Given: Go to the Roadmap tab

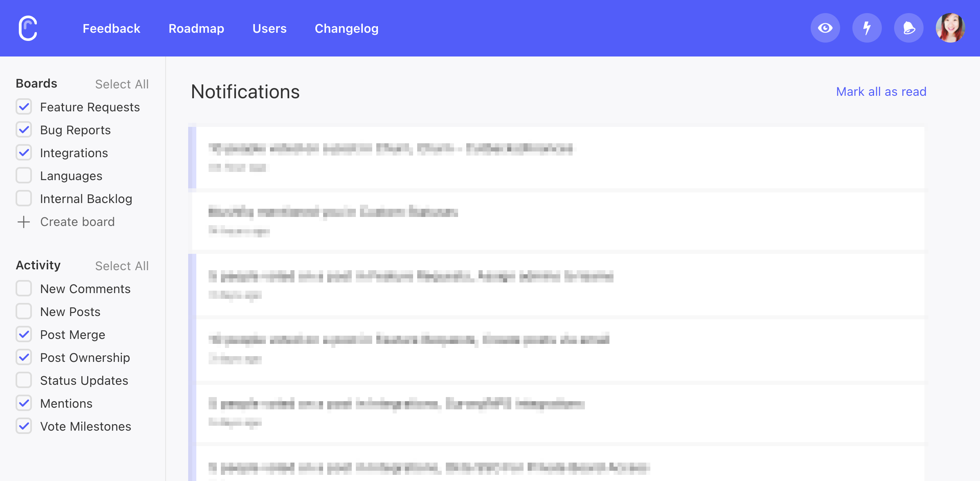Looking at the screenshot, I should (x=196, y=28).
